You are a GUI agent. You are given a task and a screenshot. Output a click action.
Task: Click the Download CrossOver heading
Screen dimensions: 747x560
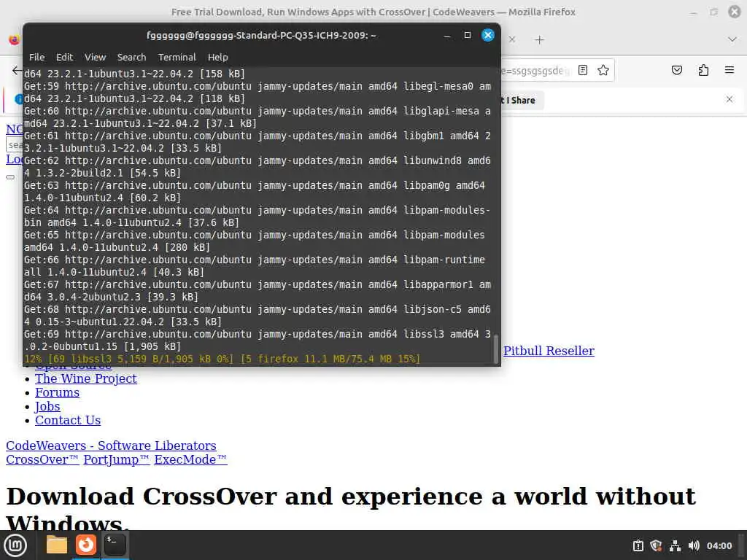pos(351,508)
